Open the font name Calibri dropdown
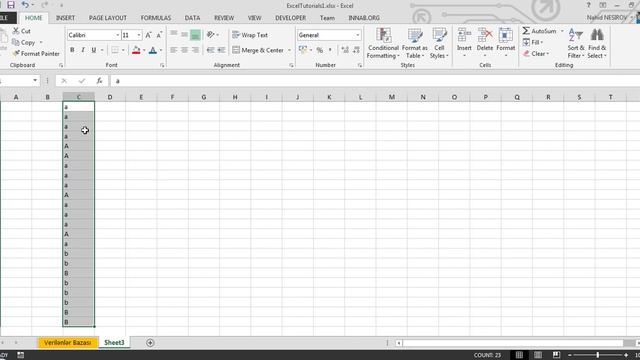 coord(118,35)
